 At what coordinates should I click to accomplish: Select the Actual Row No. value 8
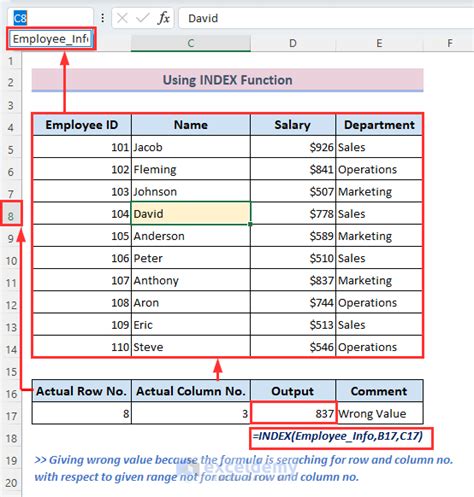pyautogui.click(x=82, y=413)
